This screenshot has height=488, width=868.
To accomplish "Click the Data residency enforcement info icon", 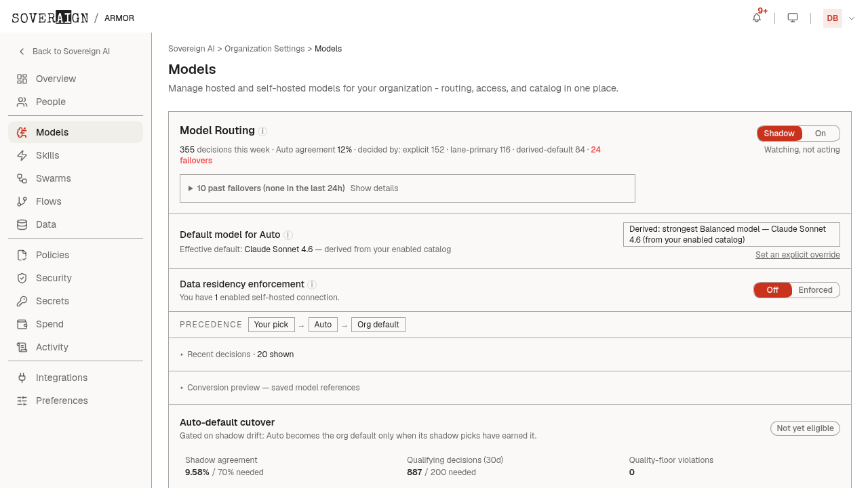I will [x=312, y=285].
